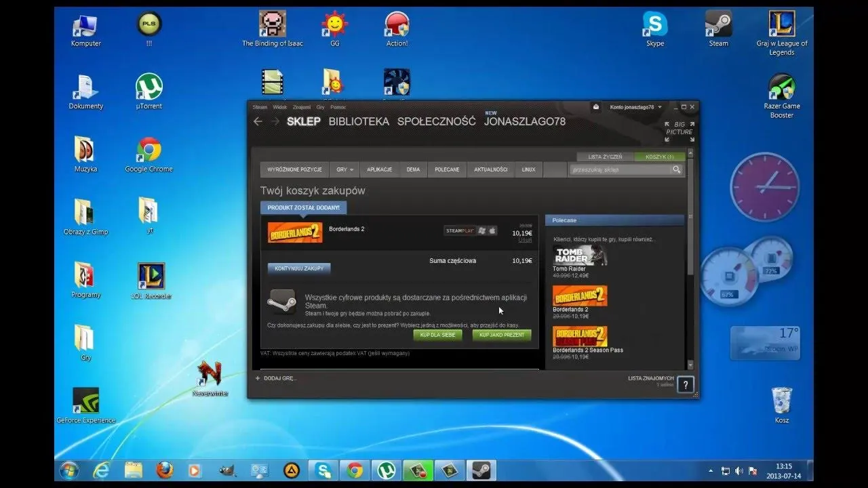Open the Komputer desktop icon
The image size is (868, 488).
tap(85, 30)
